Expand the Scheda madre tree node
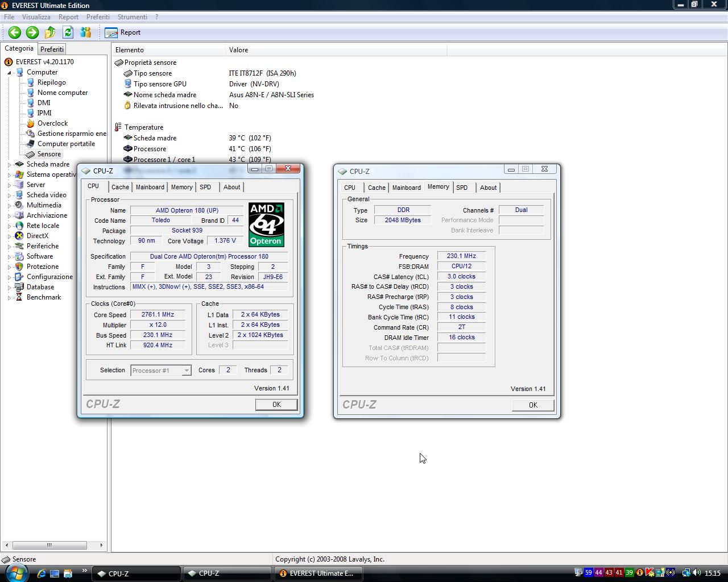Viewport: 728px width, 582px height. coord(10,165)
